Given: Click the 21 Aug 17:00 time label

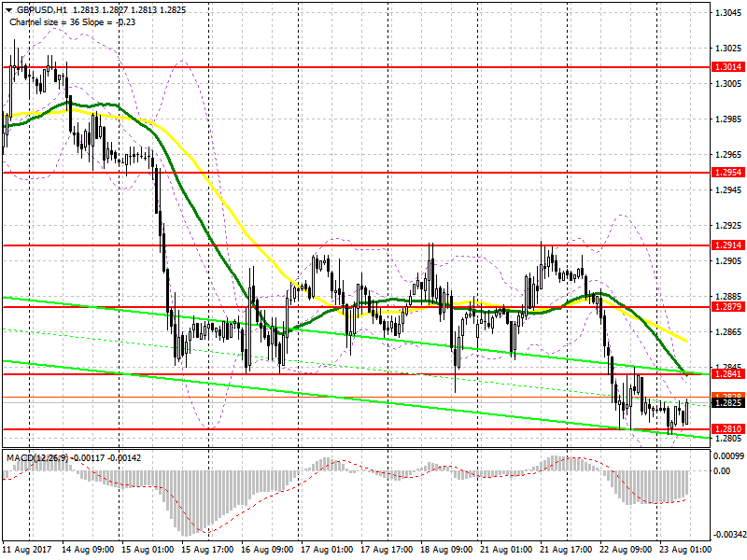Looking at the screenshot, I should point(566,550).
